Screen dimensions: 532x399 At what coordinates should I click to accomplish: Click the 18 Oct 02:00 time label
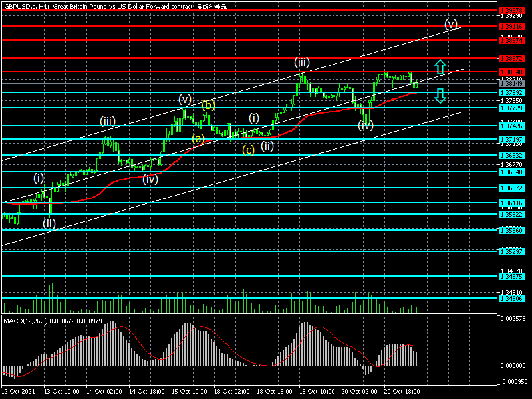point(231,391)
